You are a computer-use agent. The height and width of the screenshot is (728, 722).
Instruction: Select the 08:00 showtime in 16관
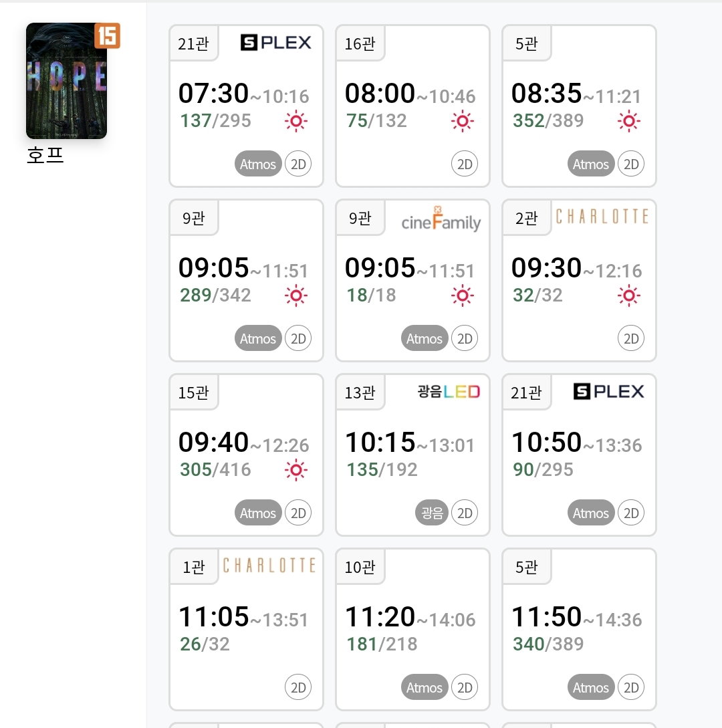(412, 106)
